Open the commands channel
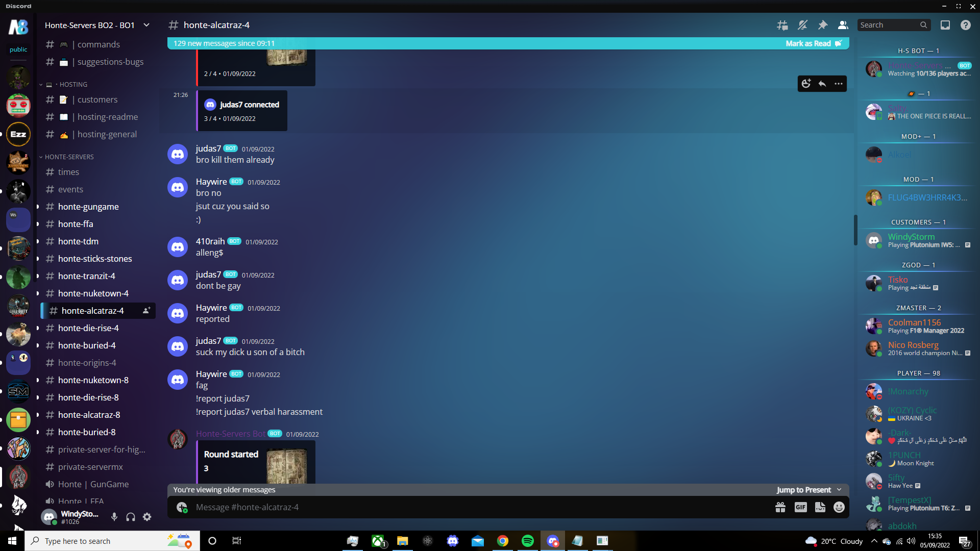This screenshot has width=980, height=551. [x=98, y=44]
